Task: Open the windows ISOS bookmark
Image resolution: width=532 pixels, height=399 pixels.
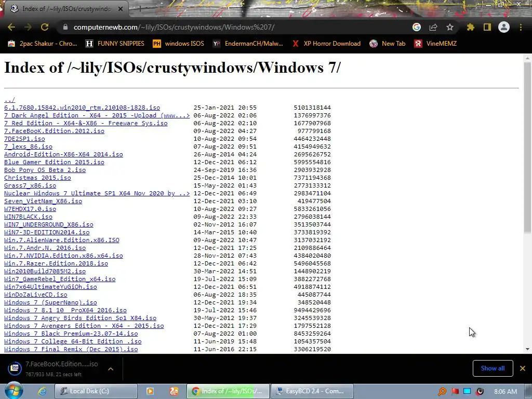Action: (x=179, y=44)
